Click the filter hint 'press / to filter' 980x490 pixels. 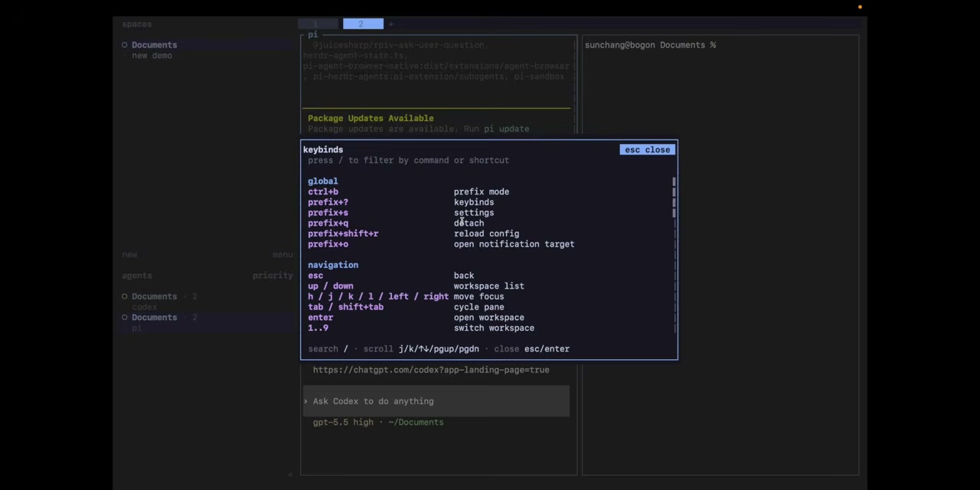pos(408,160)
